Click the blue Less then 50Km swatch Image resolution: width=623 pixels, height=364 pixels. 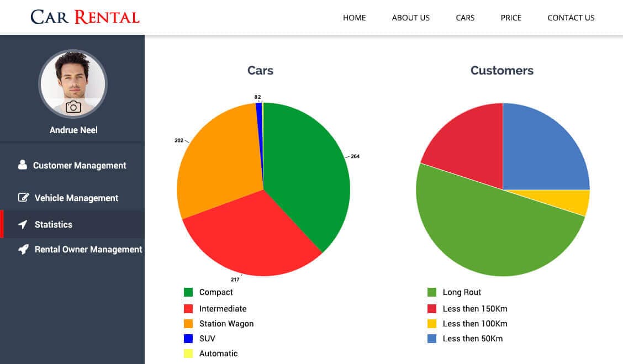pyautogui.click(x=432, y=339)
